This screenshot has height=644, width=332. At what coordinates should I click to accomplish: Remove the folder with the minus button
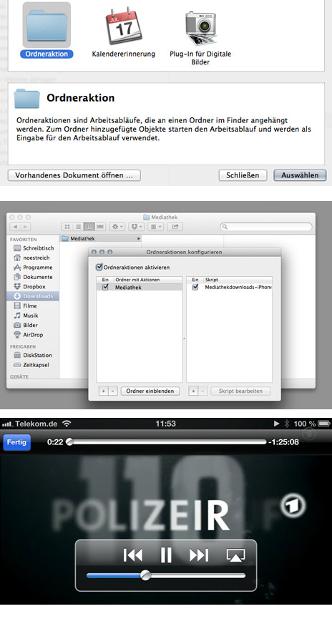pyautogui.click(x=113, y=391)
